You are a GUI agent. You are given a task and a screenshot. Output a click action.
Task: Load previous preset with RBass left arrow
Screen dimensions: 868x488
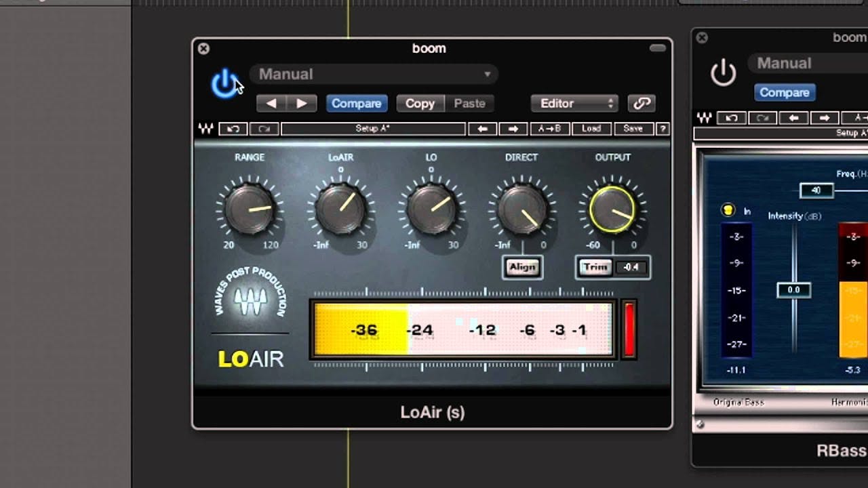[794, 117]
